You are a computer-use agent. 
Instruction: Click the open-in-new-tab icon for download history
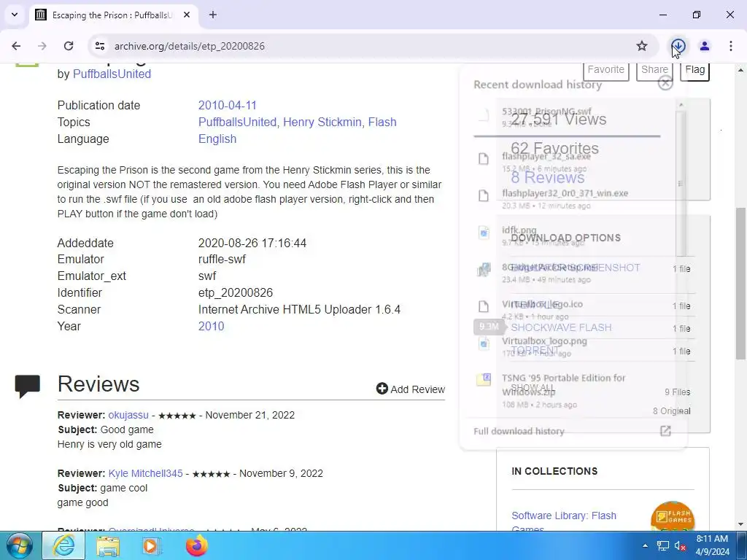tap(665, 431)
